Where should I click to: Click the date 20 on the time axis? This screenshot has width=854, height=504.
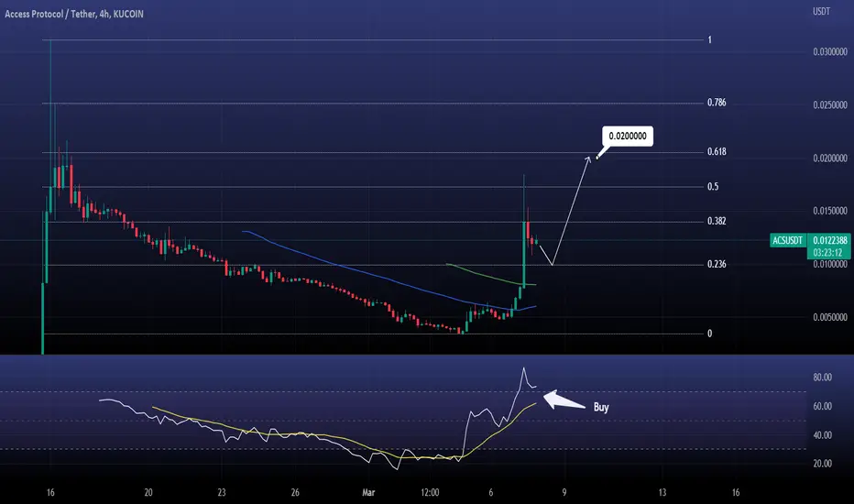pos(148,493)
